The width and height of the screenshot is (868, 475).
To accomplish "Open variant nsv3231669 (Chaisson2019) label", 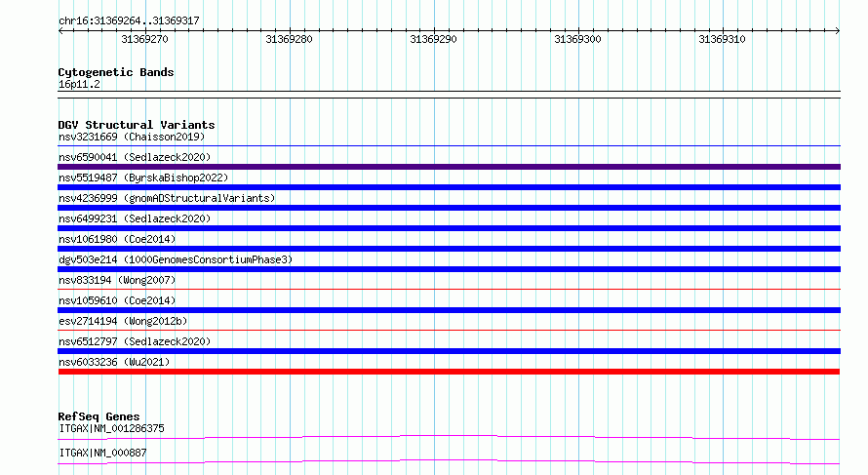I will (x=132, y=137).
